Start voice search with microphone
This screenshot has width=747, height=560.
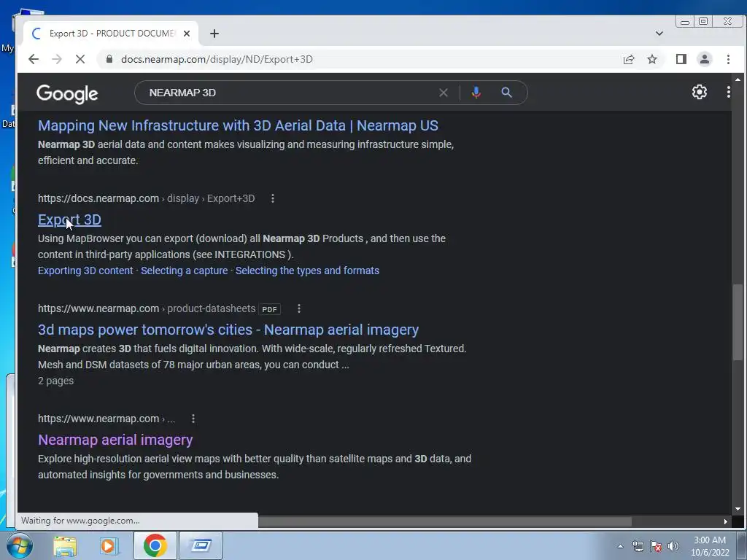(476, 93)
